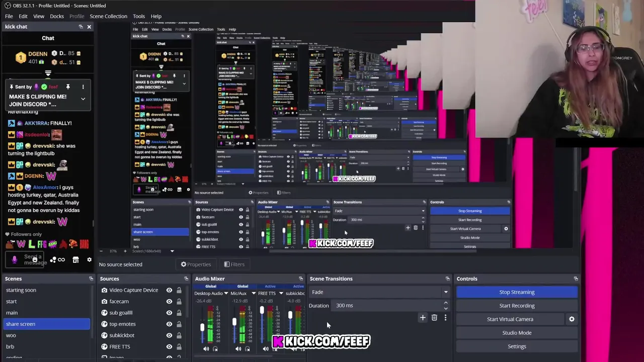Float the kick chat dock

(x=80, y=27)
